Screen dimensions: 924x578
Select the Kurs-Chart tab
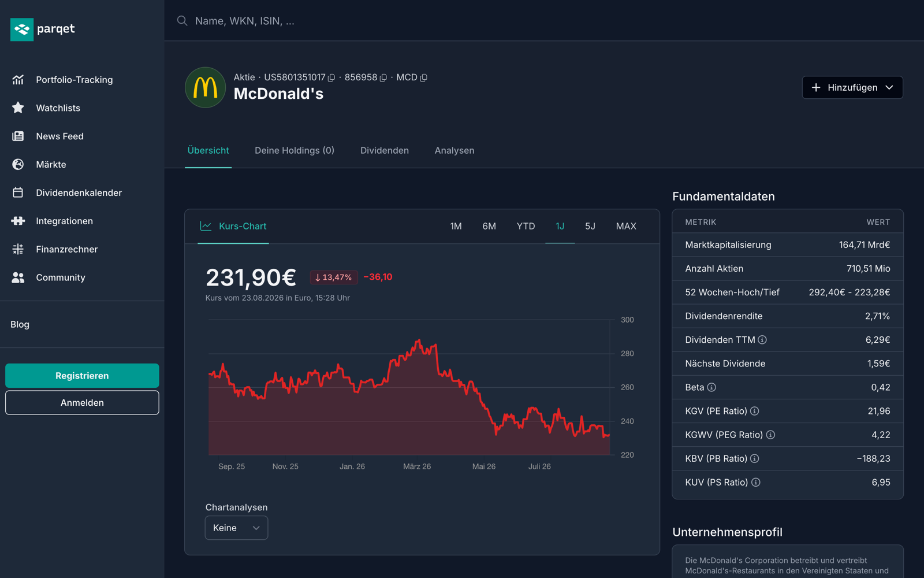coord(233,226)
